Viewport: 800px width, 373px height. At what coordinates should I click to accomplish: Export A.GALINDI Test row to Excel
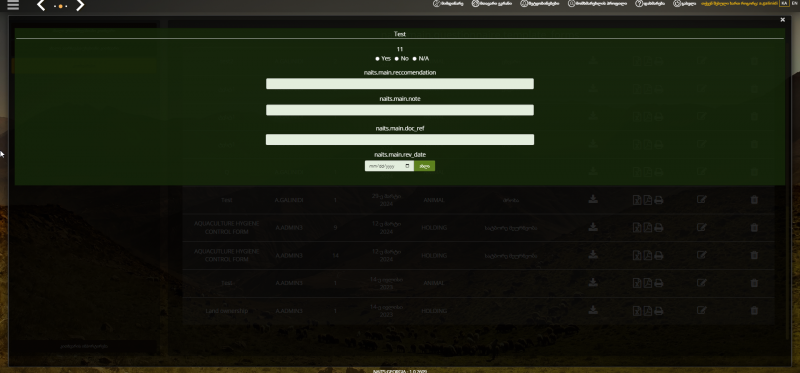[x=637, y=200]
